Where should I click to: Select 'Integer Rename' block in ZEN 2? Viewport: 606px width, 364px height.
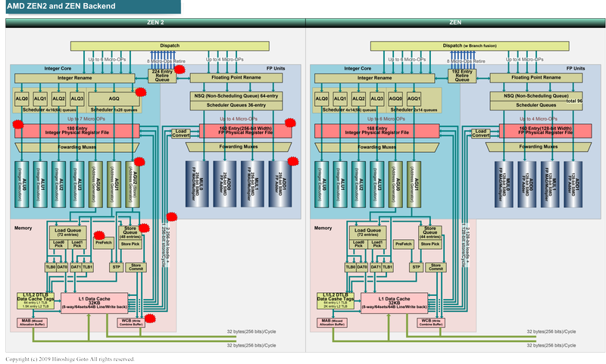74,78
